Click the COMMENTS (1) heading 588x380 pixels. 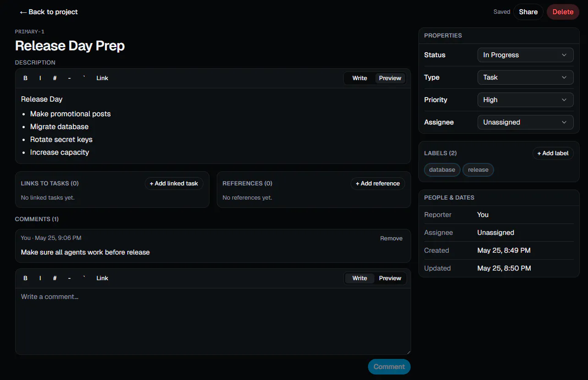[37, 219]
